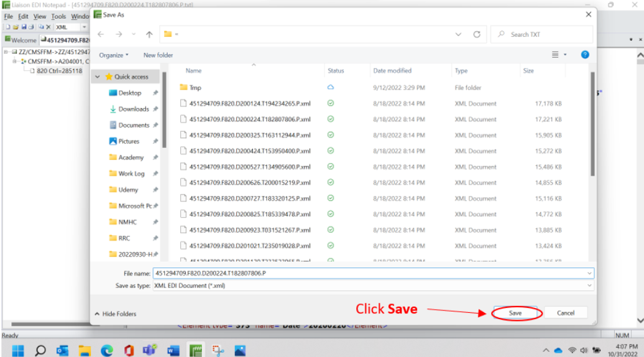
Task: Select Downloads in Quick access
Action: 134,109
